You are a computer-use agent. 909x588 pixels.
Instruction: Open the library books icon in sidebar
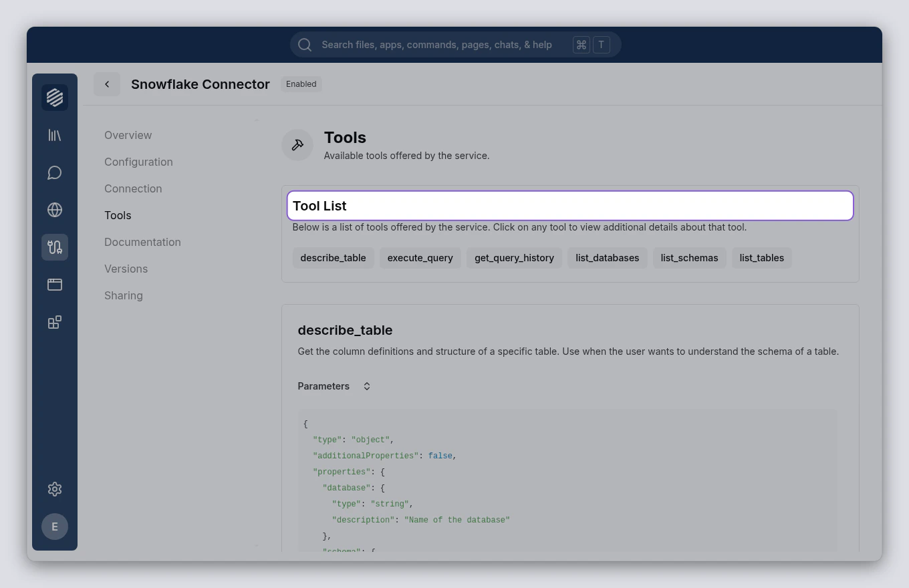tap(55, 135)
